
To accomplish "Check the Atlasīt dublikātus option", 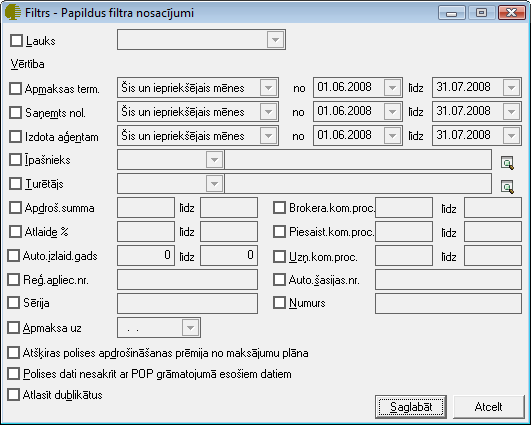I will 14,395.
